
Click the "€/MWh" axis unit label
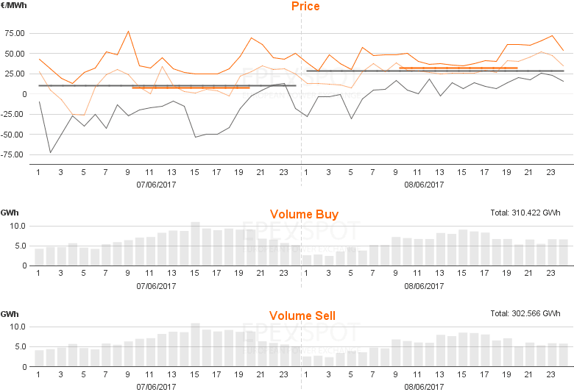click(x=13, y=6)
